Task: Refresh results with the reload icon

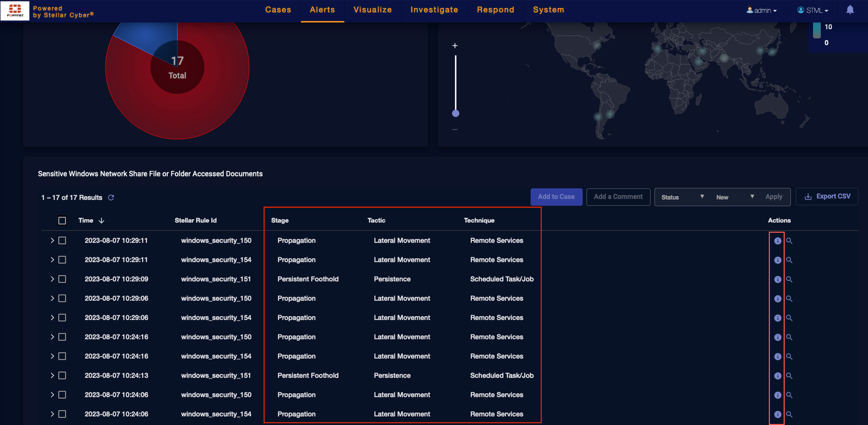Action: pyautogui.click(x=111, y=197)
